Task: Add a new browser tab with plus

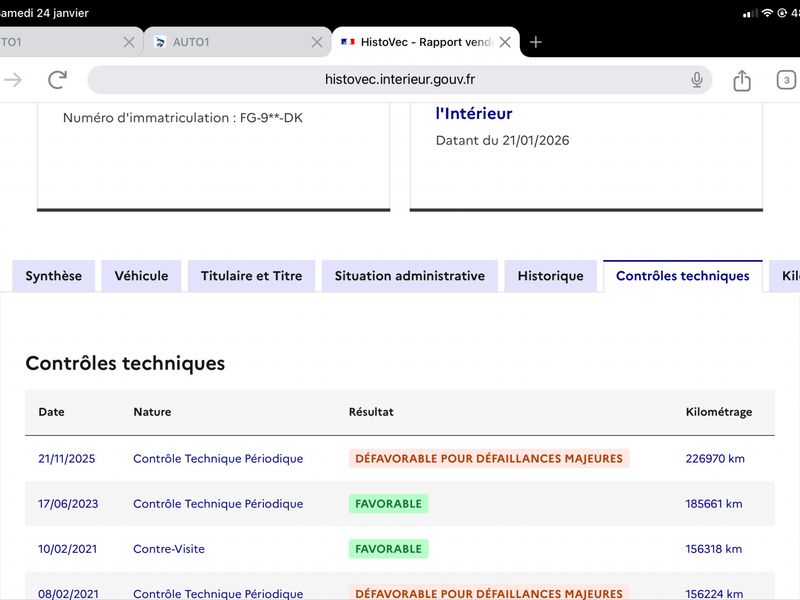Action: click(x=536, y=42)
